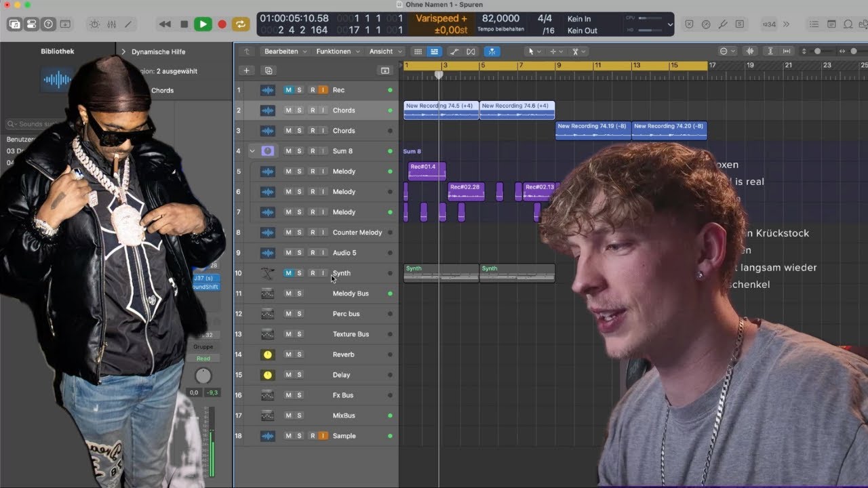Solo the Reverb track
Screen dimensions: 868x488
[x=299, y=354]
